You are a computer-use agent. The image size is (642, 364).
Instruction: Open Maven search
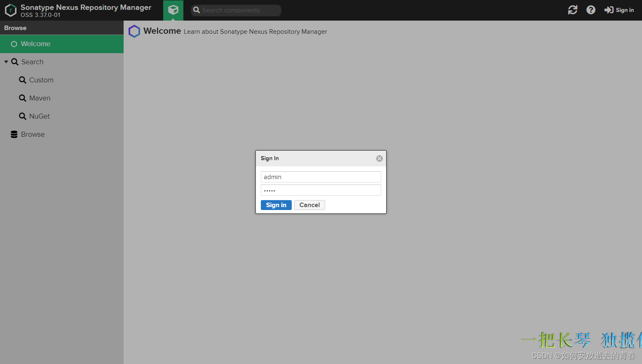point(62,98)
